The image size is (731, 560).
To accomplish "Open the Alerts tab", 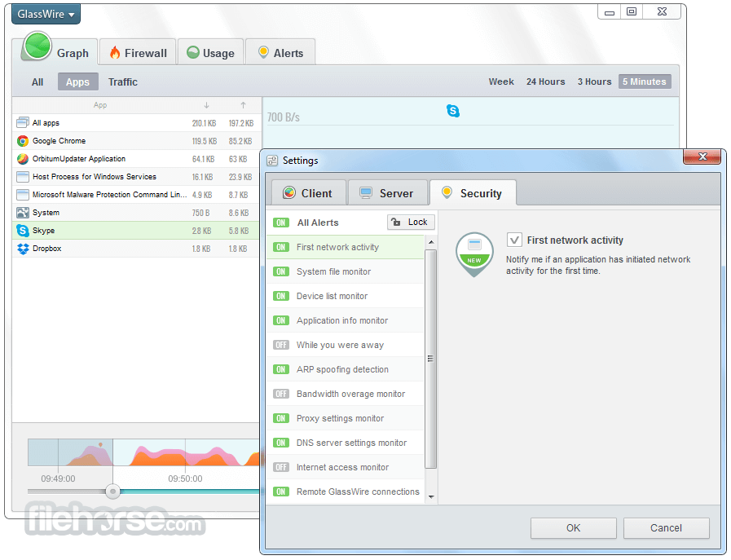I will coord(280,53).
